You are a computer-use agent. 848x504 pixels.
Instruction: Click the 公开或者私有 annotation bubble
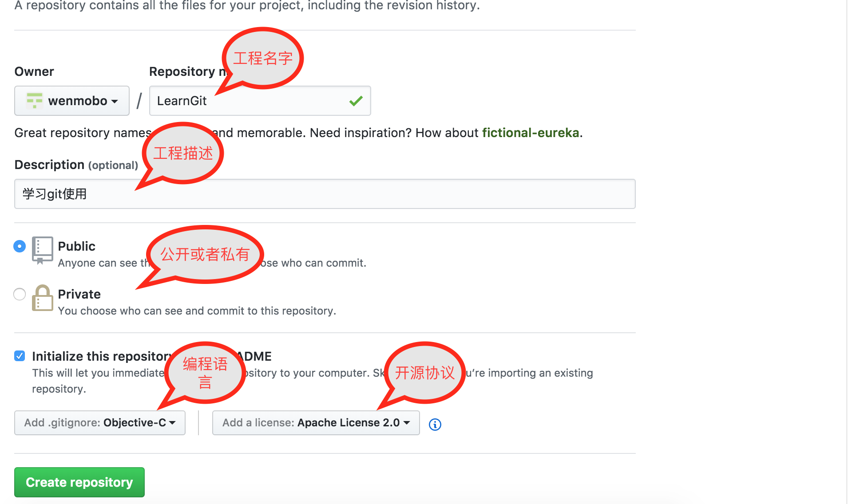tap(205, 254)
